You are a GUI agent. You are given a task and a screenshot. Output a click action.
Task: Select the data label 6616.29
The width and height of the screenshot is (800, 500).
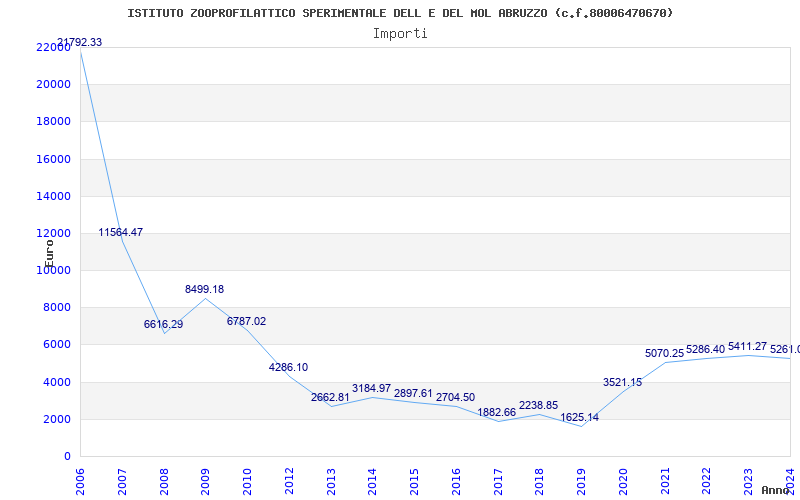[163, 324]
